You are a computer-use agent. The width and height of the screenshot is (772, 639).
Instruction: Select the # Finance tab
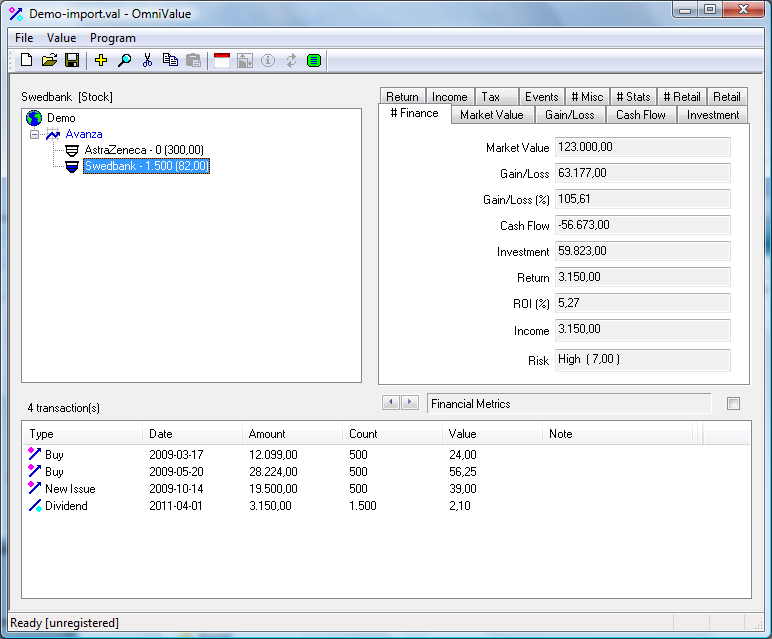pos(415,113)
